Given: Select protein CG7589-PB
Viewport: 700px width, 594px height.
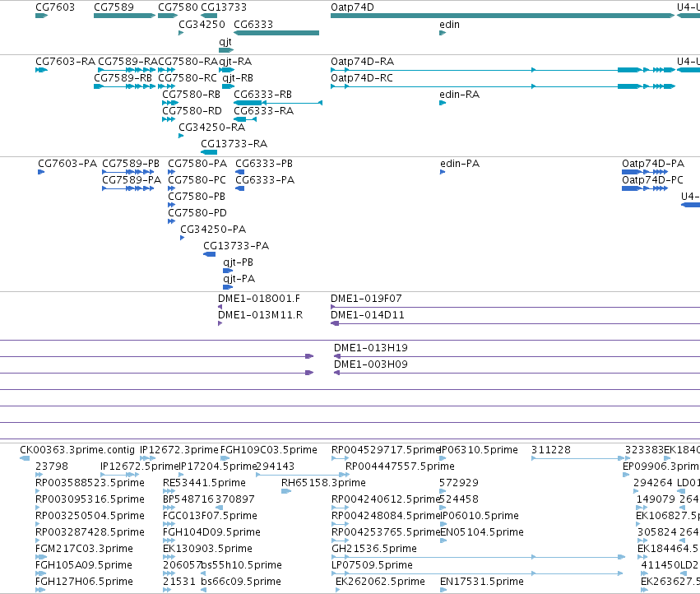Looking at the screenshot, I should 131,164.
